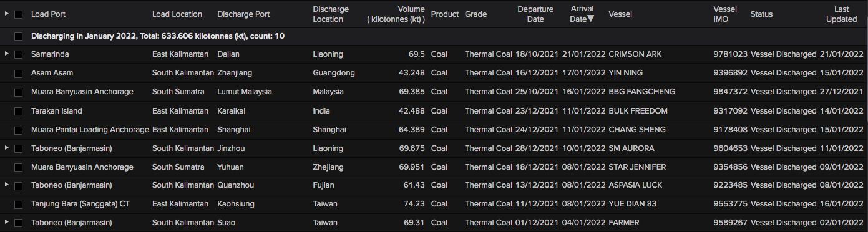Sort by Status column header
The width and height of the screenshot is (868, 232).
coord(761,14)
